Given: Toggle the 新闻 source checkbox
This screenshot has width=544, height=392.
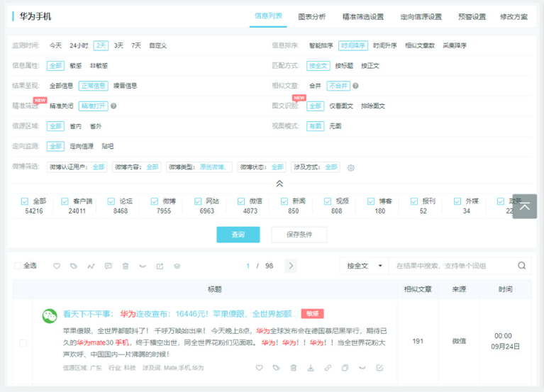Looking at the screenshot, I should point(284,201).
